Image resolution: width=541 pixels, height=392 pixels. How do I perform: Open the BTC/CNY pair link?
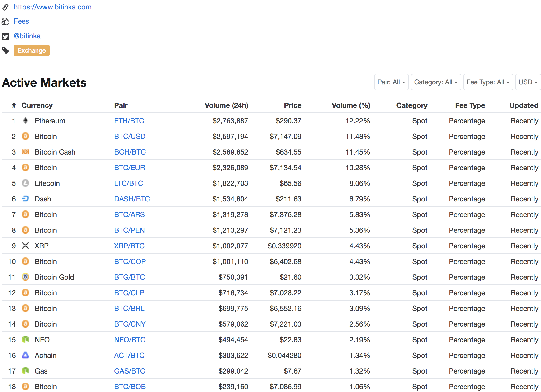coord(130,324)
